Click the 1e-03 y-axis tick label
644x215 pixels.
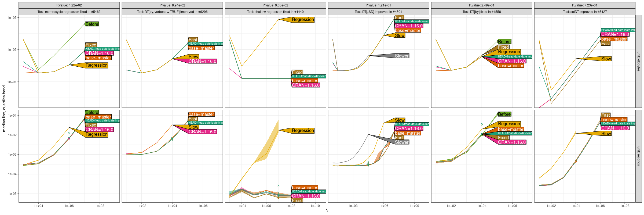pyautogui.click(x=12, y=155)
